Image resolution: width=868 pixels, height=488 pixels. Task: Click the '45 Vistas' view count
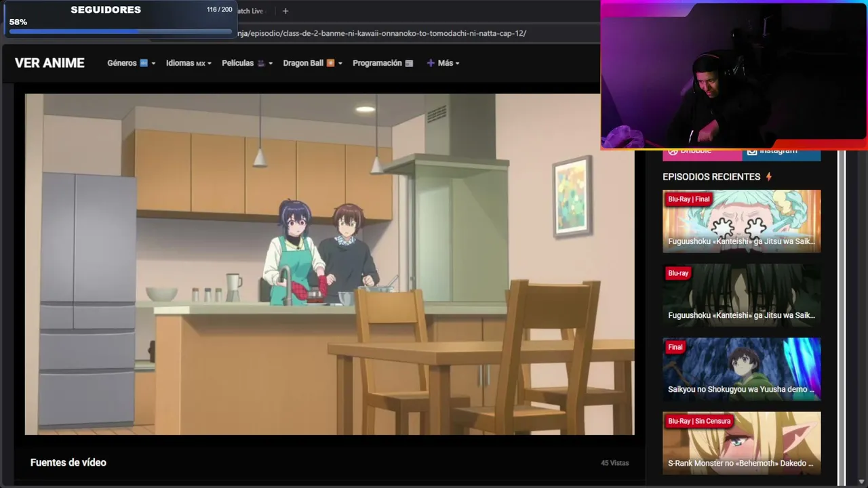[614, 463]
